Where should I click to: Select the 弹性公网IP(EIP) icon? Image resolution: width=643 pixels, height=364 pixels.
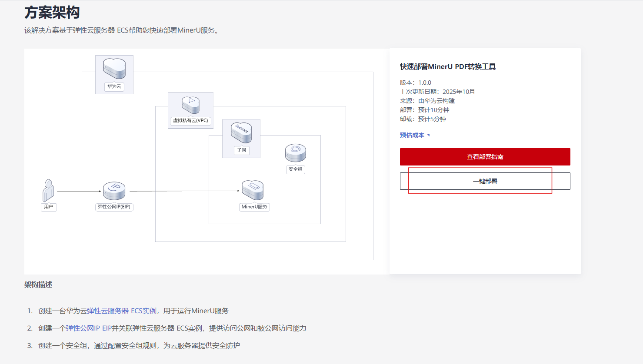click(114, 191)
